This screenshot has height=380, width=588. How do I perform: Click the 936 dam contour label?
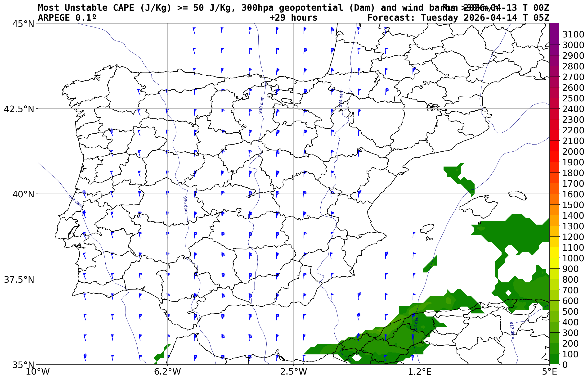[x=186, y=205]
